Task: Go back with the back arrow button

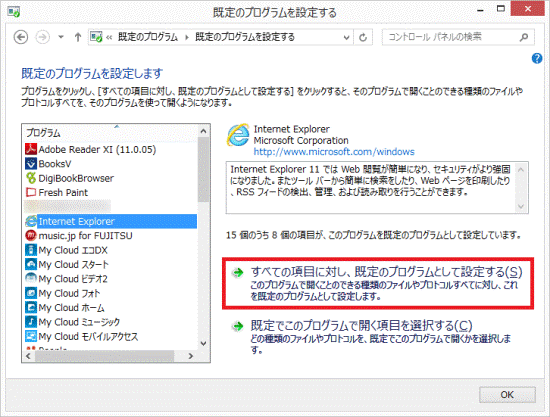Action: (21, 37)
